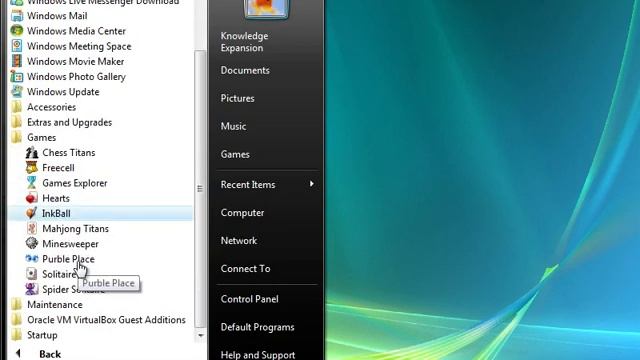The width and height of the screenshot is (640, 360).
Task: Click the Freecell icon
Action: coord(32,168)
